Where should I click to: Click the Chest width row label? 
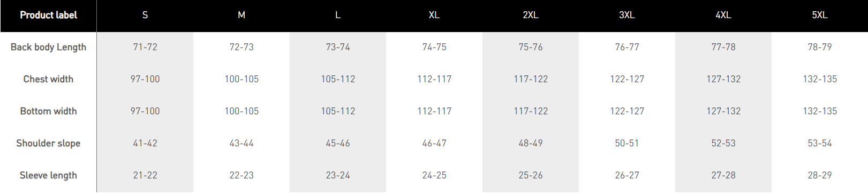pos(48,79)
